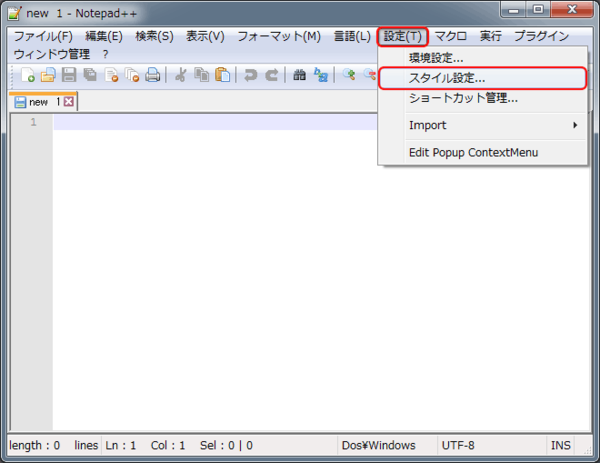
Task: Click the Zoom In magnifier icon
Action: point(349,75)
